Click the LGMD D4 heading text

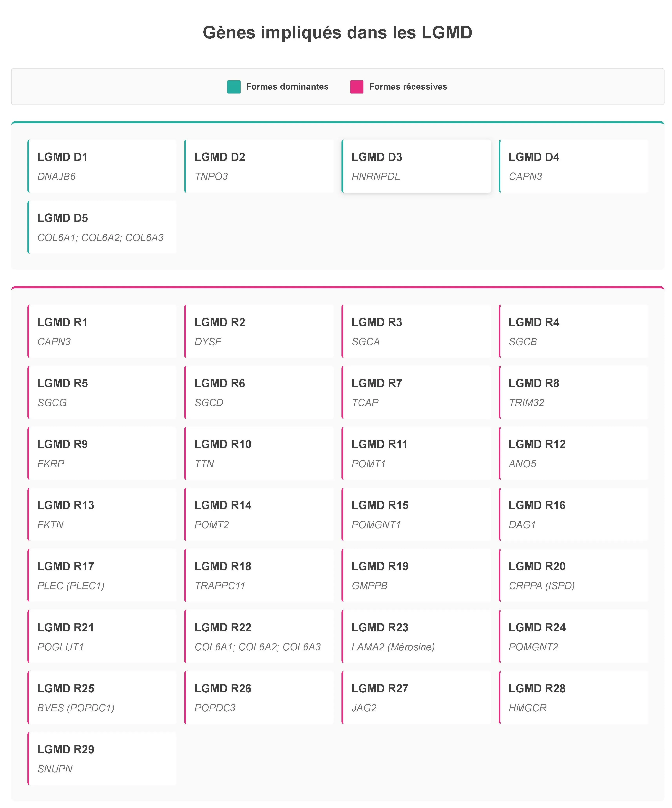coord(533,157)
